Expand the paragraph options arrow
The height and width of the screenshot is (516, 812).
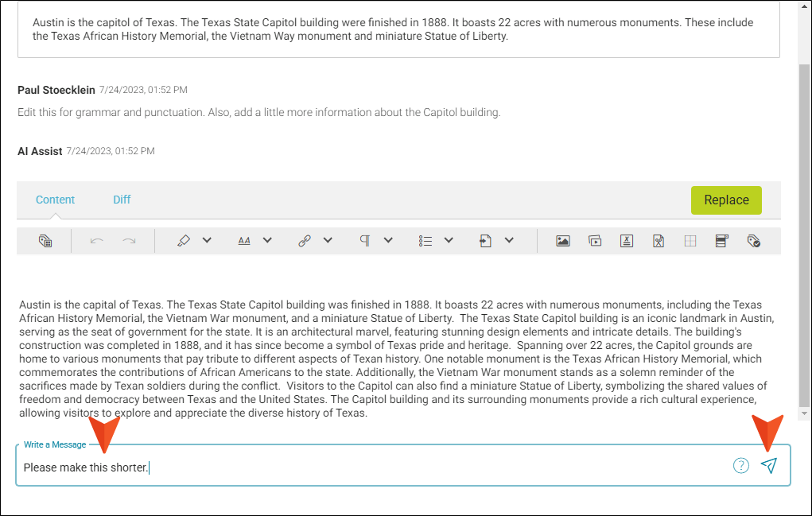pyautogui.click(x=388, y=240)
